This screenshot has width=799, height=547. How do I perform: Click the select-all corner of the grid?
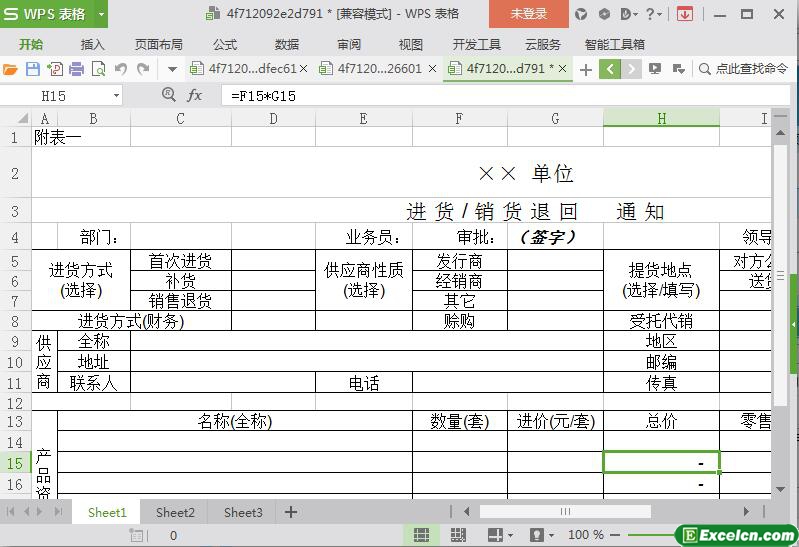15,119
